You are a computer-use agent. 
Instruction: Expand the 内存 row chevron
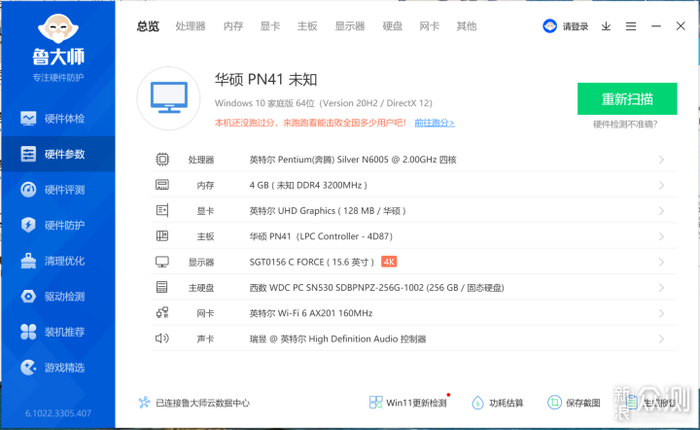tap(662, 185)
